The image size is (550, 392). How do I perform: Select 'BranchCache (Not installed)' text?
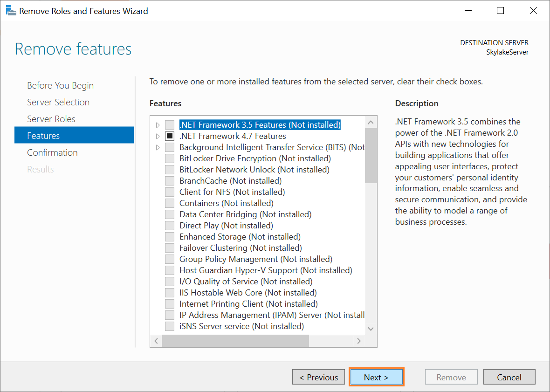coord(230,181)
